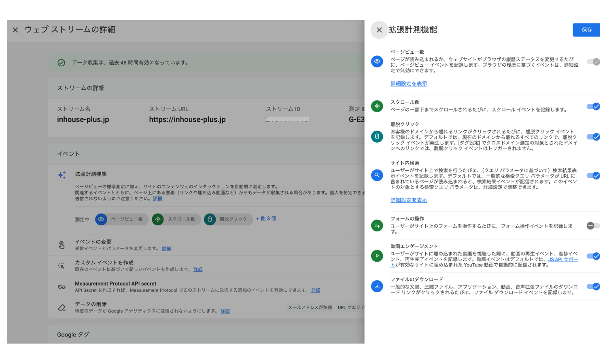The height and width of the screenshot is (364, 607).
Task: Click the ページビュー数 eye icon in panel
Action: click(x=377, y=61)
